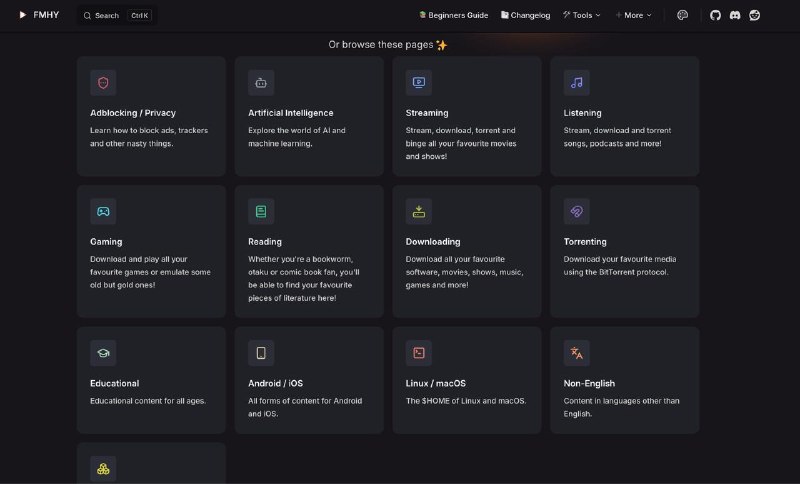Click the Ctrl K shortcut badge
This screenshot has height=484, width=800.
pyautogui.click(x=139, y=15)
